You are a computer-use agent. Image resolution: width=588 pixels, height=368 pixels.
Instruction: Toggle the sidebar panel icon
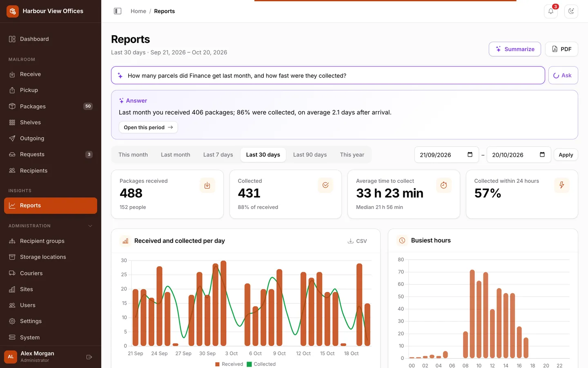click(118, 11)
